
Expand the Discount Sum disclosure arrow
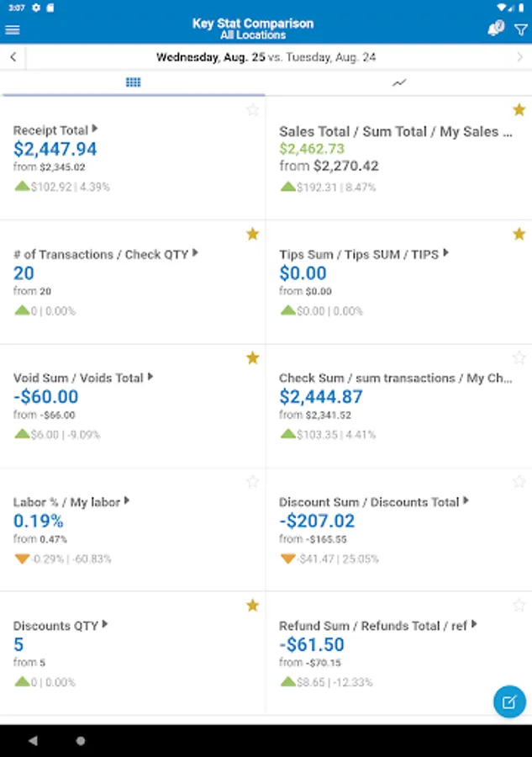pyautogui.click(x=466, y=501)
